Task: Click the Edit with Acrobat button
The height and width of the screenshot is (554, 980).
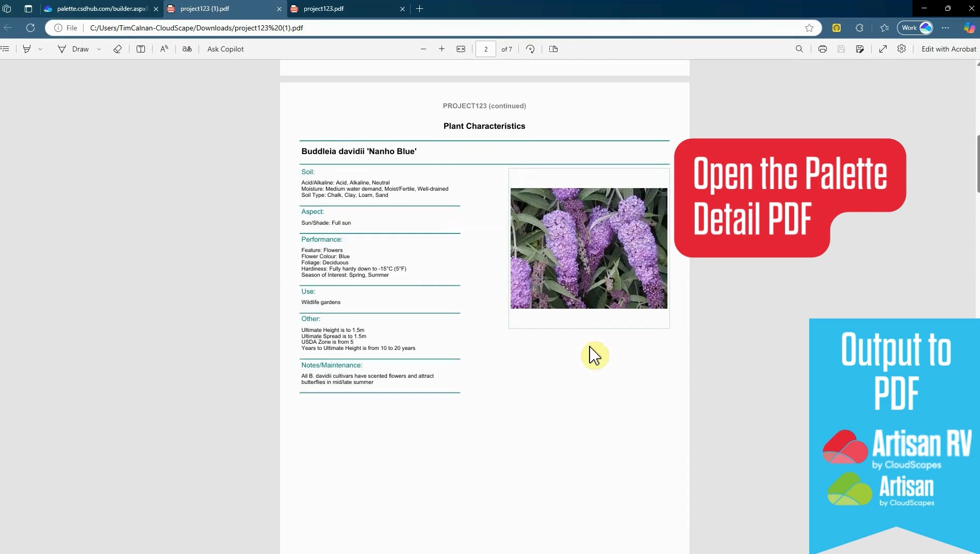Action: coord(949,49)
